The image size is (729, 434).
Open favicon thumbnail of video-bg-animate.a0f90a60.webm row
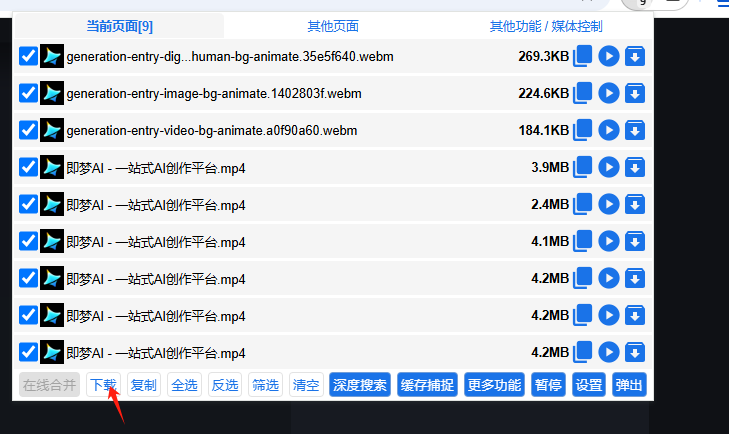coord(52,130)
